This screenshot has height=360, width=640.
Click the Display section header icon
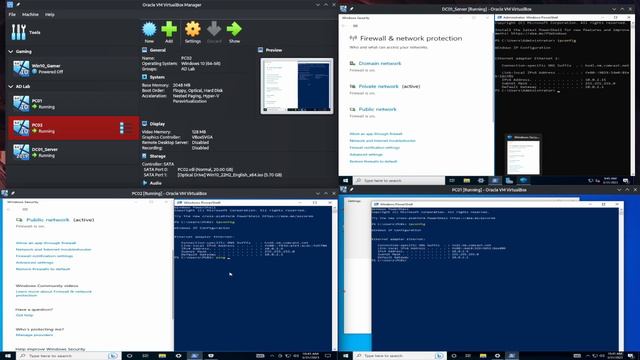click(144, 123)
